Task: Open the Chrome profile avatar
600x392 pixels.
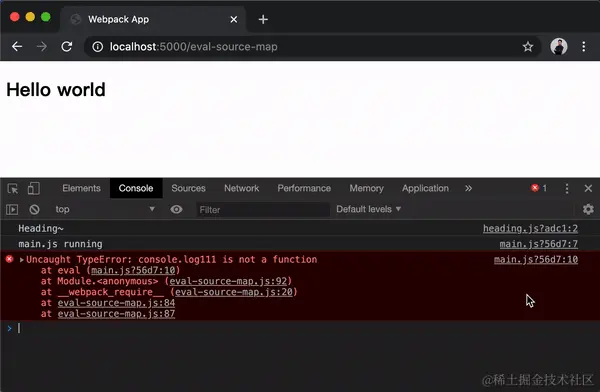Action: [x=559, y=47]
